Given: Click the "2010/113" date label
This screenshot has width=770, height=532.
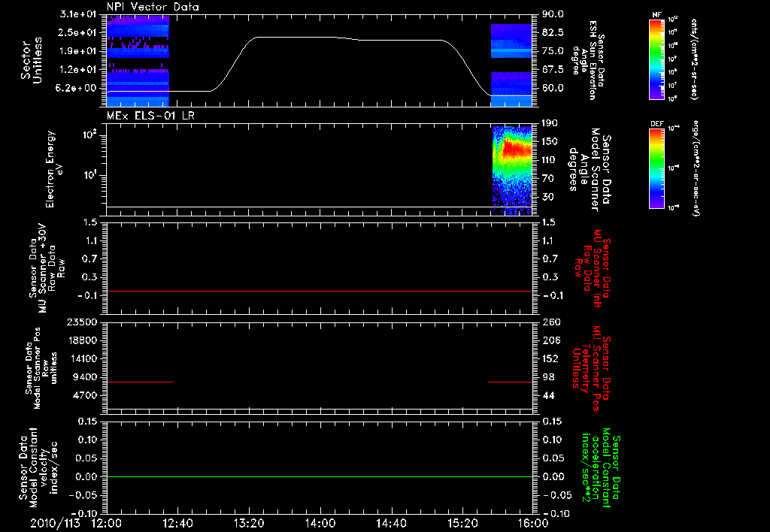Looking at the screenshot, I should (55, 523).
